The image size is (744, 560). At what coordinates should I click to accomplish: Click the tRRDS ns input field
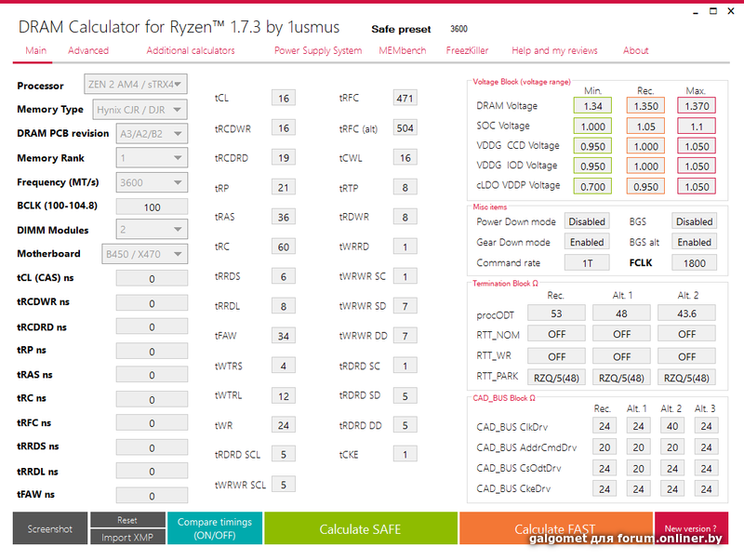(x=152, y=447)
